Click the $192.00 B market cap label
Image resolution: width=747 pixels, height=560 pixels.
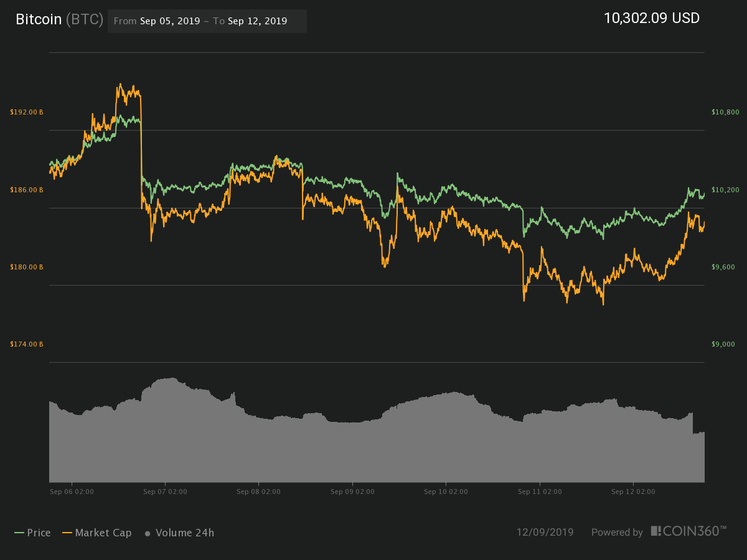tap(27, 112)
